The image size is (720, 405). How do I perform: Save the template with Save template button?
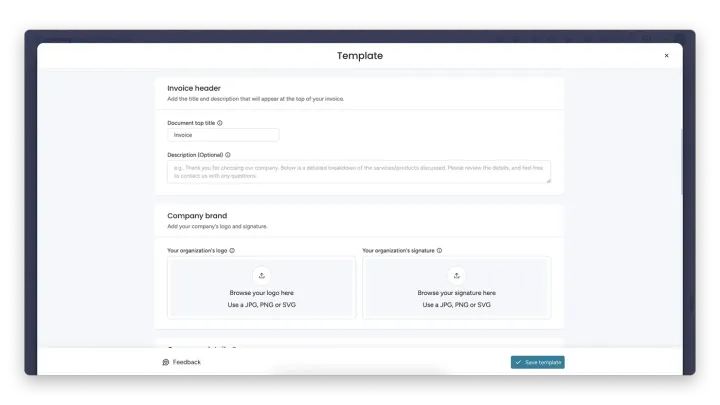pyautogui.click(x=538, y=362)
